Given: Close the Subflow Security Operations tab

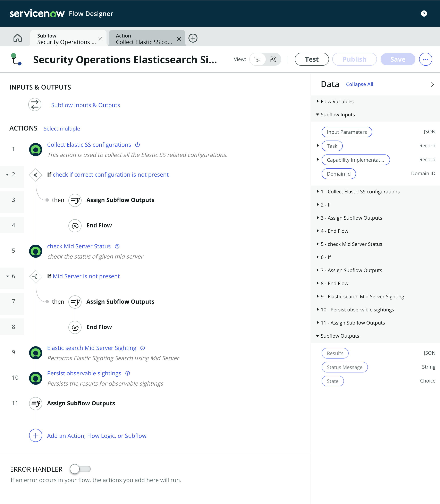Looking at the screenshot, I should pyautogui.click(x=100, y=39).
